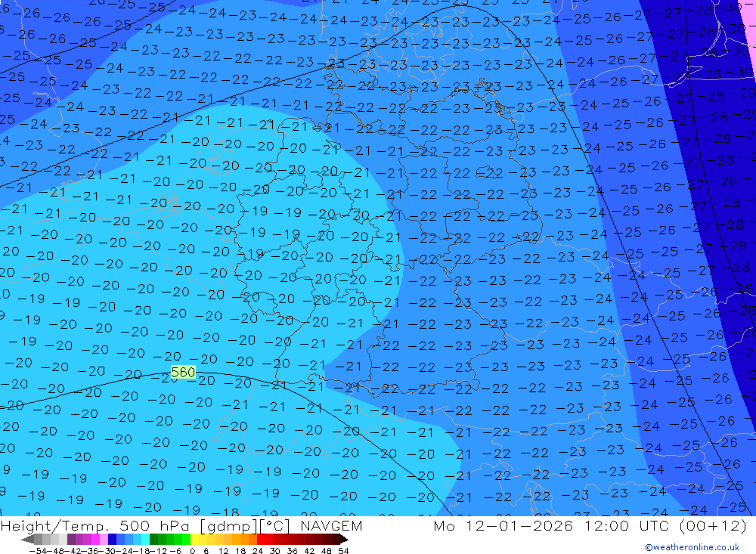This screenshot has width=756, height=554.
Task: Open the weatheronline.co.uk link
Action: 692,547
